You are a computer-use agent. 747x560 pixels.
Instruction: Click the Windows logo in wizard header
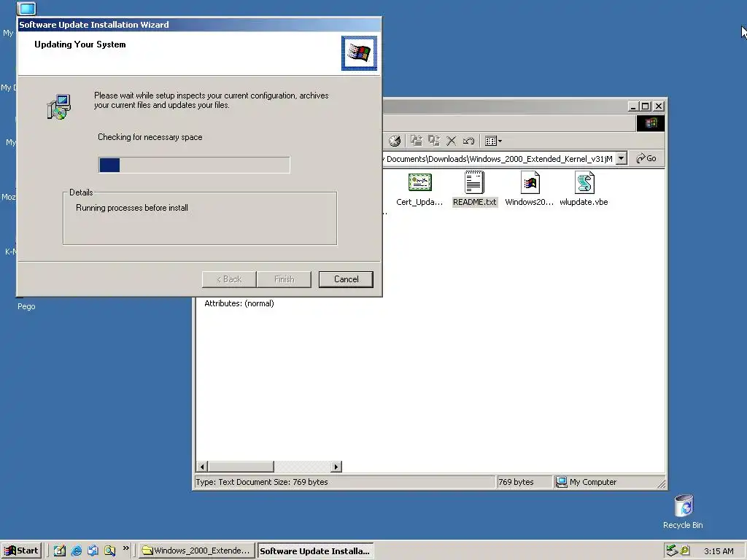[x=359, y=52]
